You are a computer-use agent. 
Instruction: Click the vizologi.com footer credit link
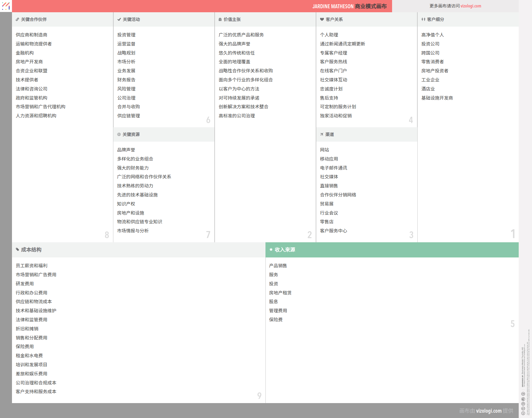(x=489, y=411)
